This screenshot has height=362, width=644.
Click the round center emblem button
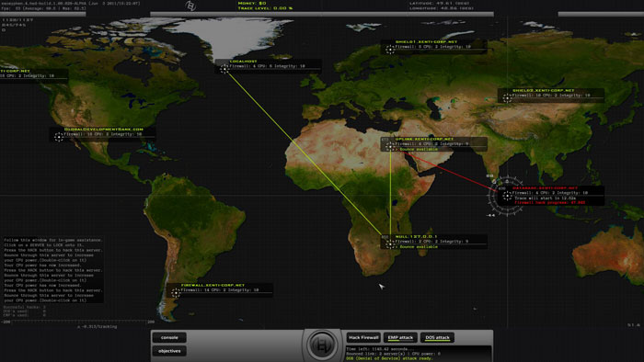322,345
